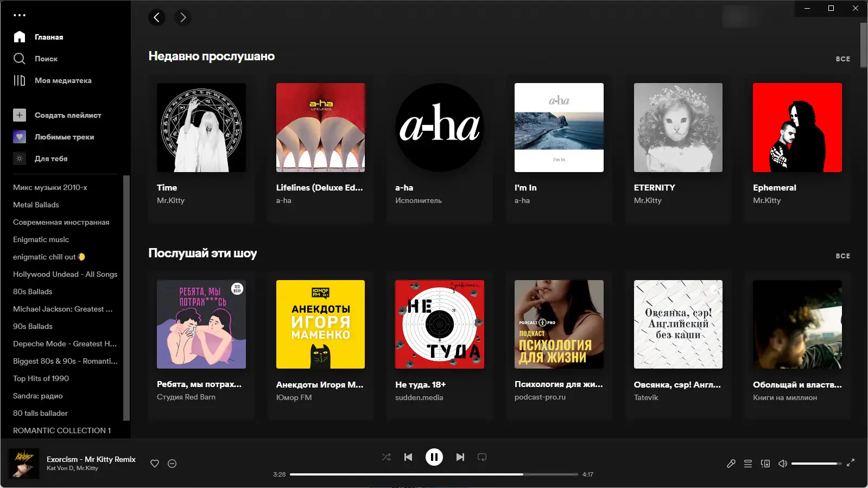Open the Ephemeral album cover
The image size is (868, 488).
(797, 128)
